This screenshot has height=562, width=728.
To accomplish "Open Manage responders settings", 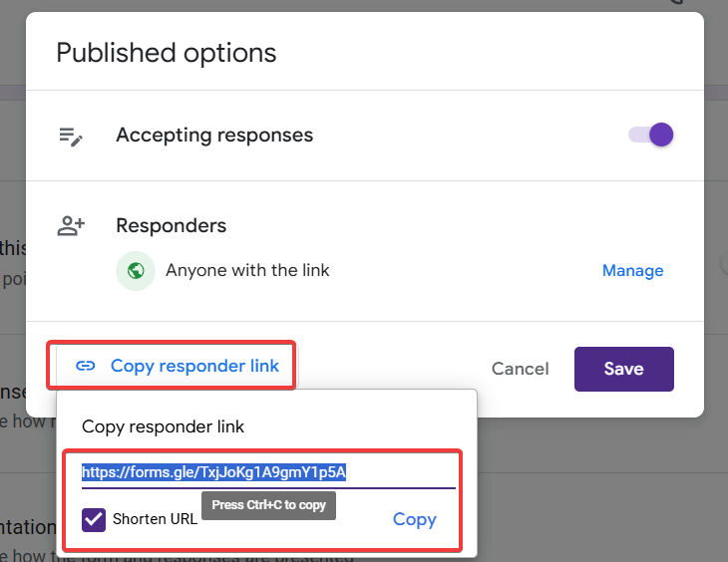I will point(632,270).
